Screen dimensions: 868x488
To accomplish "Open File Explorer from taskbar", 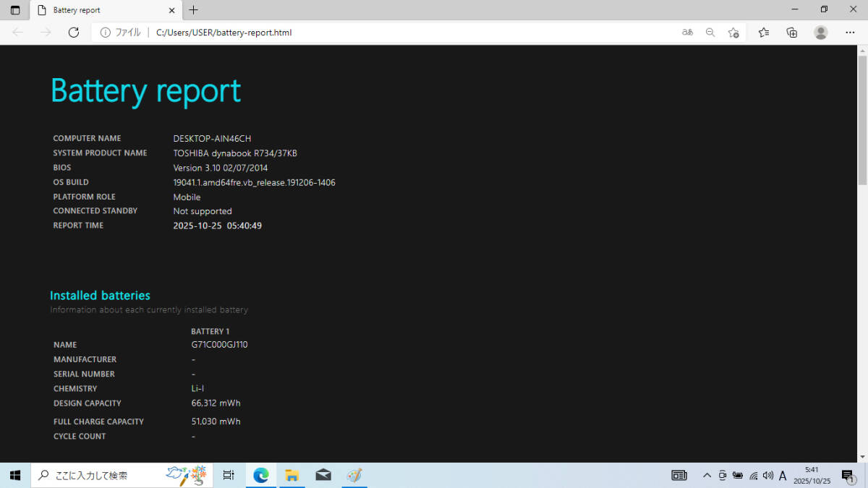I will point(292,475).
